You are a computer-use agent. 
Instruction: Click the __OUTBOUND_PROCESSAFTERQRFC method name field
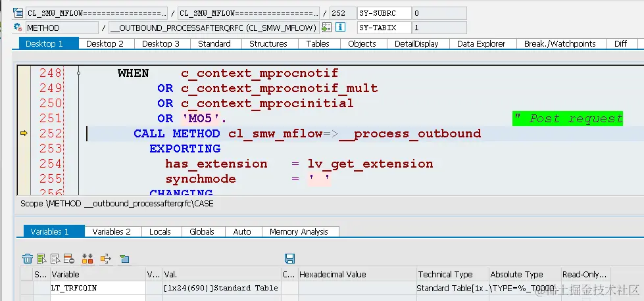pyautogui.click(x=214, y=28)
